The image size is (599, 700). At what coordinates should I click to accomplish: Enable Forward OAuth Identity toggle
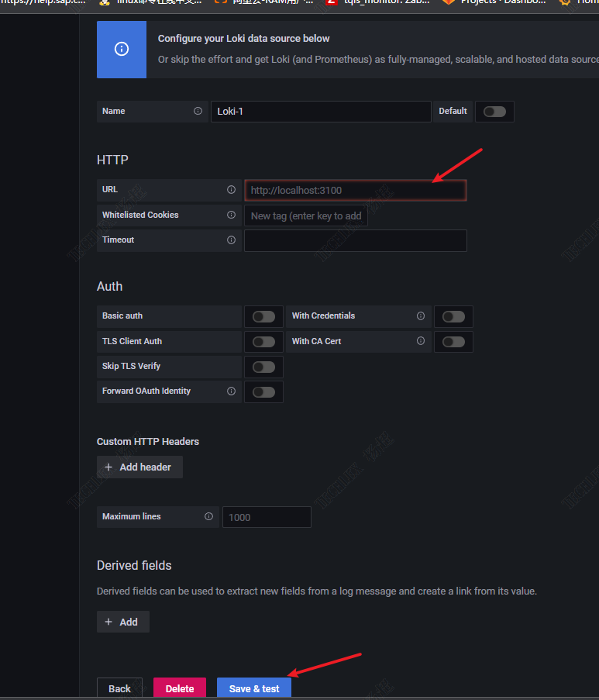pyautogui.click(x=263, y=392)
